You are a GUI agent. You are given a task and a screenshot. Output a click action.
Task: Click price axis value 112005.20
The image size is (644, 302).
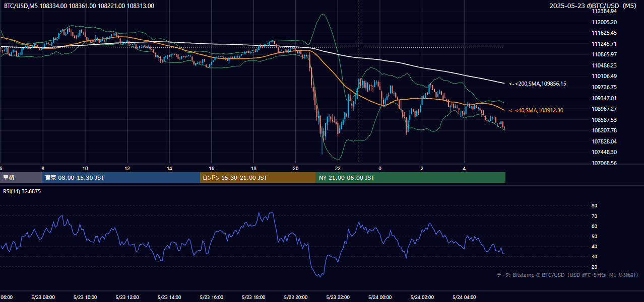pyautogui.click(x=604, y=22)
